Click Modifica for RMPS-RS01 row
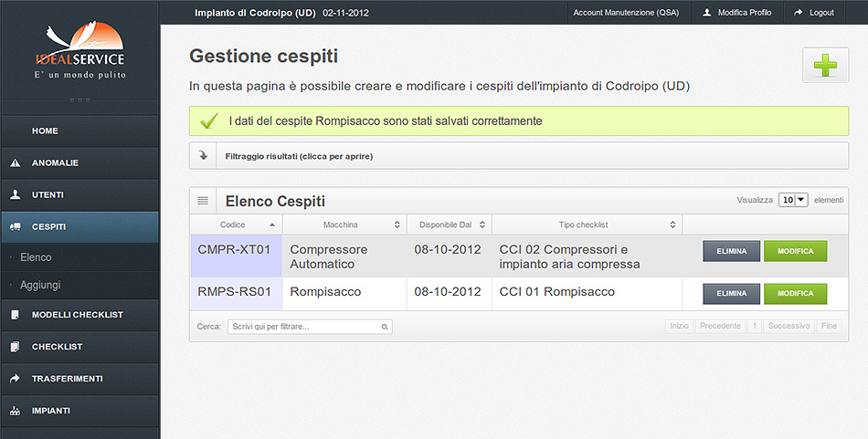Viewport: 868px width, 439px height. [796, 294]
